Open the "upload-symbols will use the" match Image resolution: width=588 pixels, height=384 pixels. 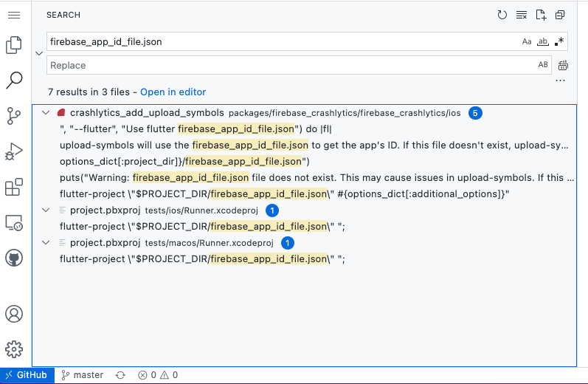(304, 145)
